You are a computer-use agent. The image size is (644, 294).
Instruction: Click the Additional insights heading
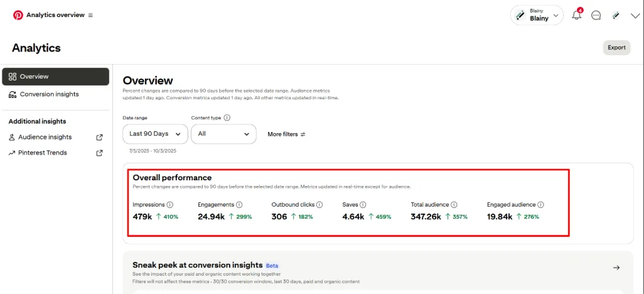[38, 121]
